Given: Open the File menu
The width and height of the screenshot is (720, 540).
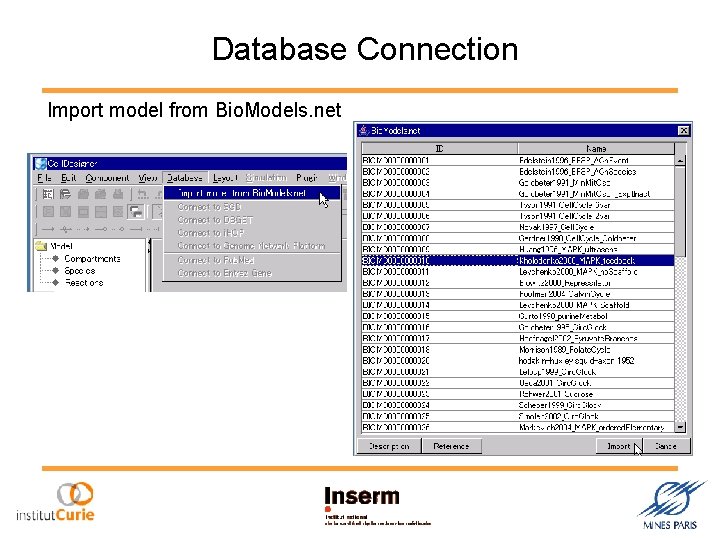Looking at the screenshot, I should point(44,178).
